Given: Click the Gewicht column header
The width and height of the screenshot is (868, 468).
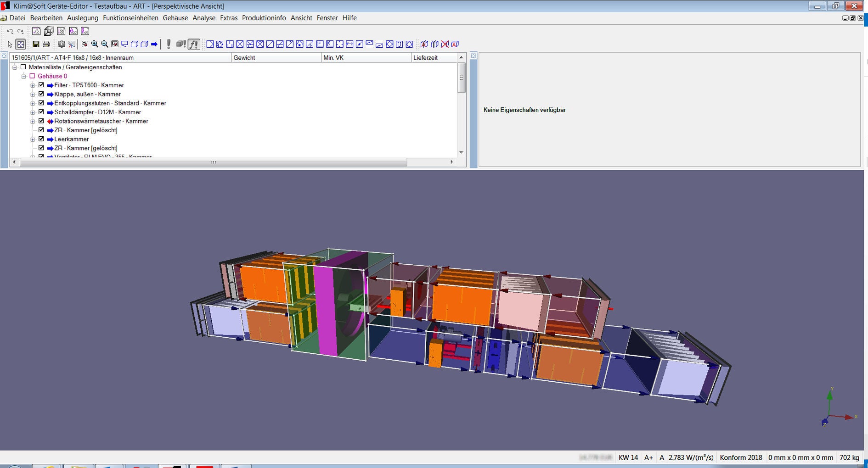Looking at the screenshot, I should [276, 58].
